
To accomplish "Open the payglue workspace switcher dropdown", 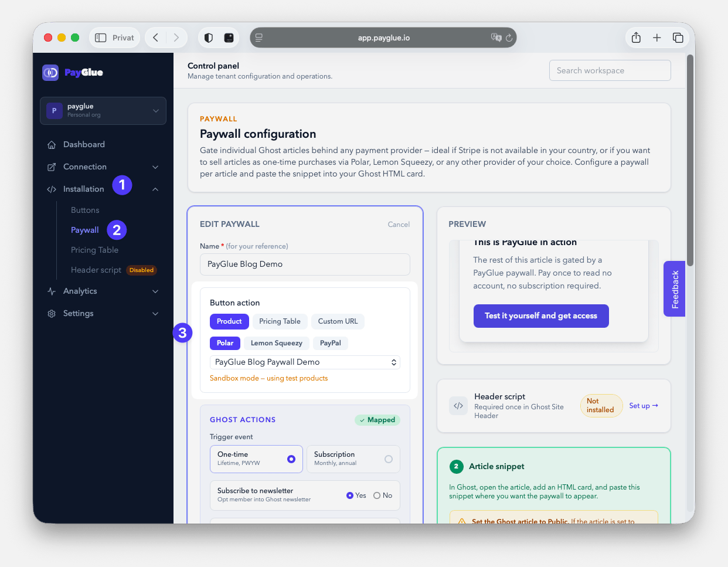I will click(x=103, y=111).
